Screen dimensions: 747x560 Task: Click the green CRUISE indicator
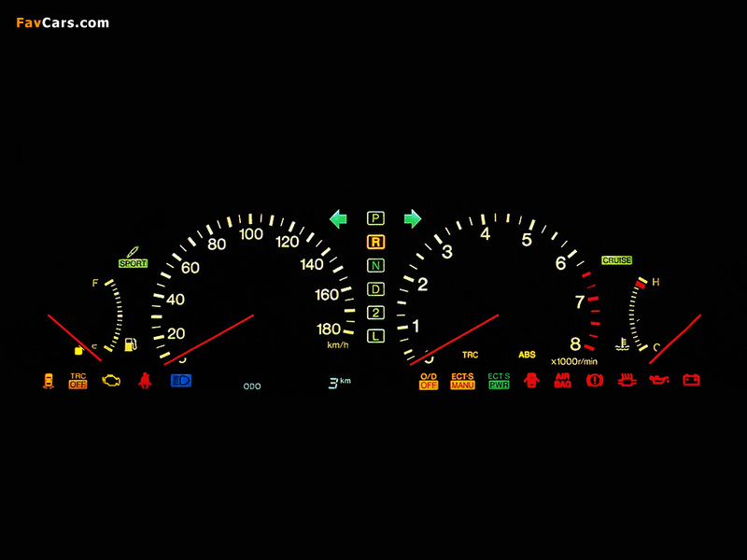tap(616, 260)
